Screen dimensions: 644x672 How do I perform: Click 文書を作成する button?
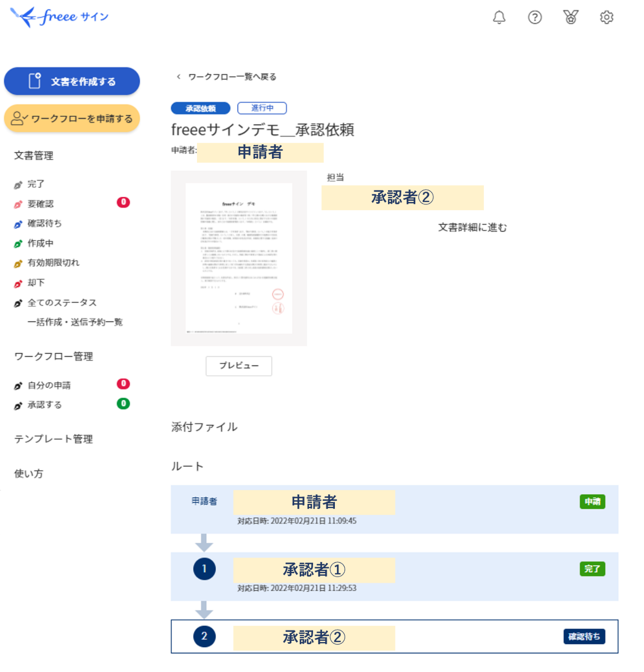(72, 81)
